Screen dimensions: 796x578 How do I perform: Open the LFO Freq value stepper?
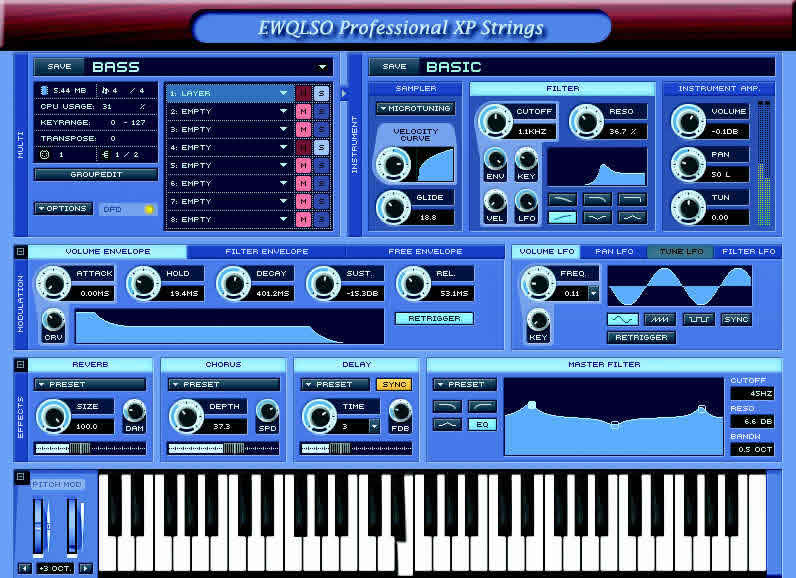pos(593,293)
